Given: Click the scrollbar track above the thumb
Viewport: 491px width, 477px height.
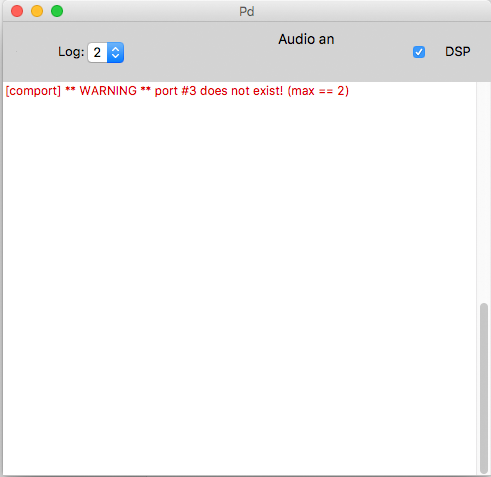Looking at the screenshot, I should pos(484,193).
